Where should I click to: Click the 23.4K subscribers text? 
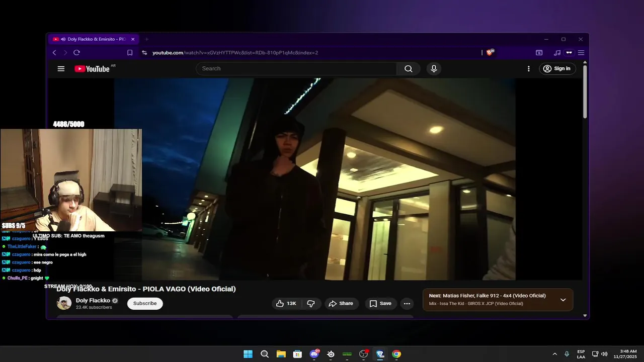coord(94,307)
